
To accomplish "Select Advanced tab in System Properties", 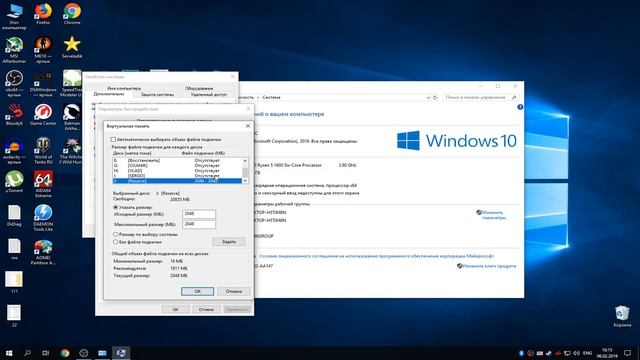I will [x=109, y=94].
